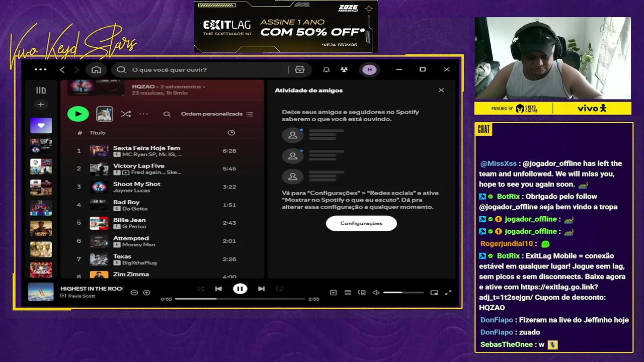The width and height of the screenshot is (644, 362).
Task: Close the 'Atividade de amigos' panel
Action: (x=441, y=90)
